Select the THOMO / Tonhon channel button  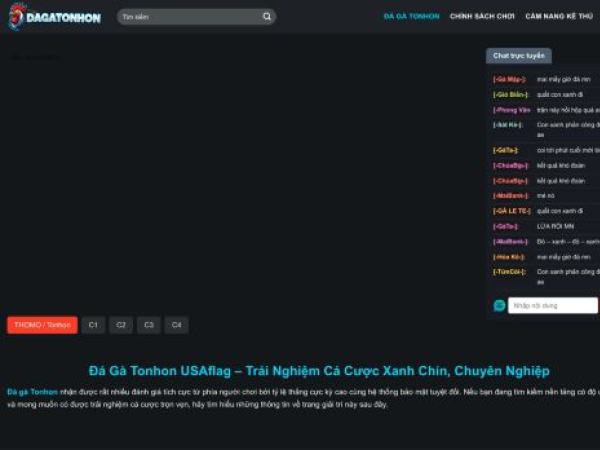[x=42, y=325]
